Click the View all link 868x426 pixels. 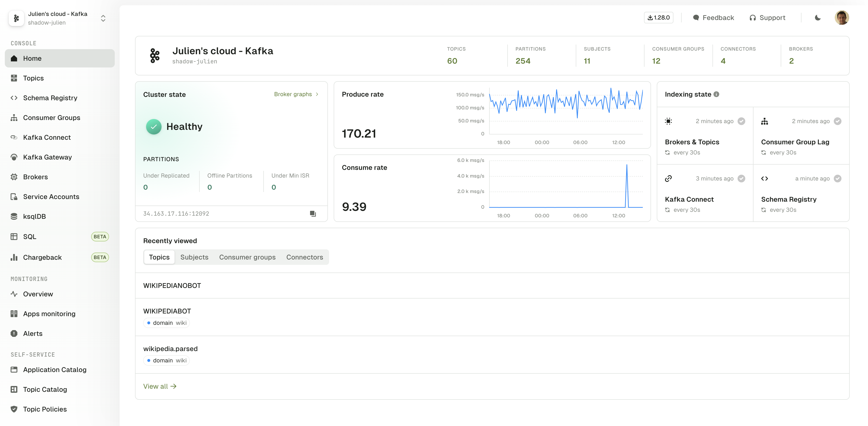160,386
